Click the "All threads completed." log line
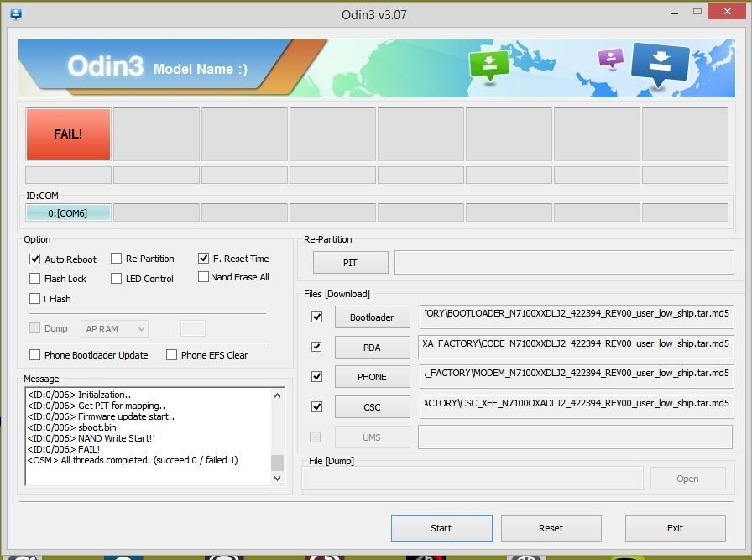 133,460
